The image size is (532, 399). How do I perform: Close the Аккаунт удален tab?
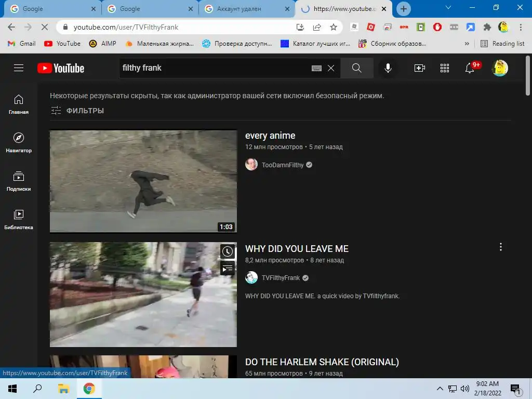coord(287,9)
